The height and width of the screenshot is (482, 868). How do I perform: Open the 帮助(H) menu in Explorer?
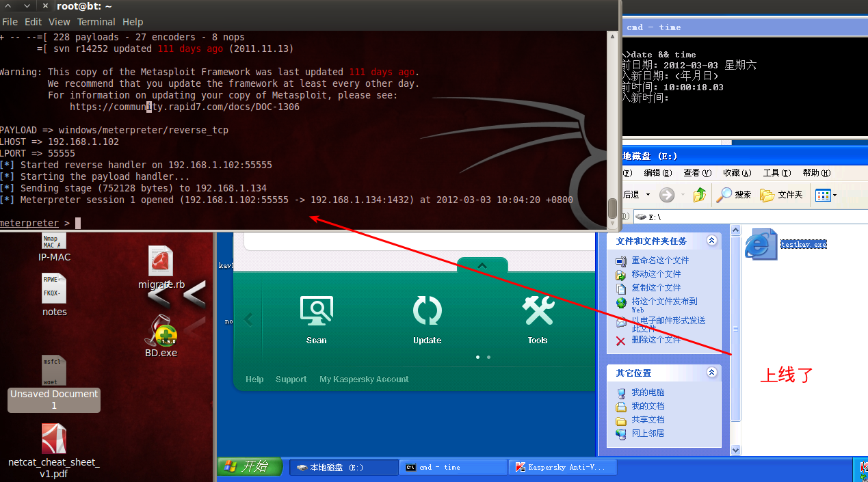[816, 173]
